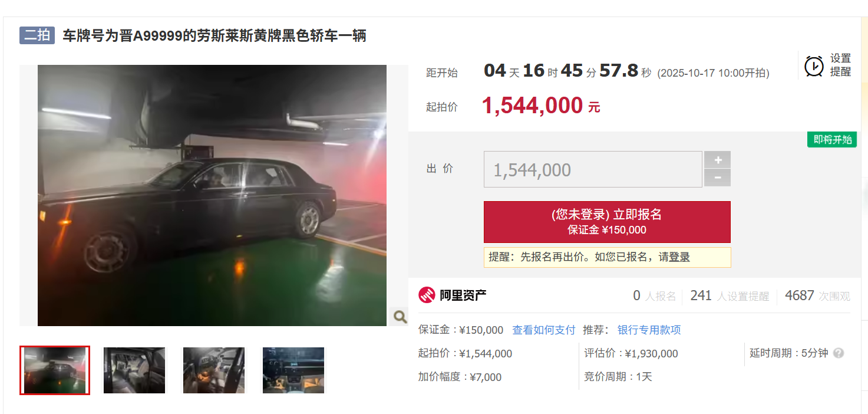Click the 二拍 auction round tag
Image resolution: width=868 pixels, height=414 pixels.
[x=37, y=35]
